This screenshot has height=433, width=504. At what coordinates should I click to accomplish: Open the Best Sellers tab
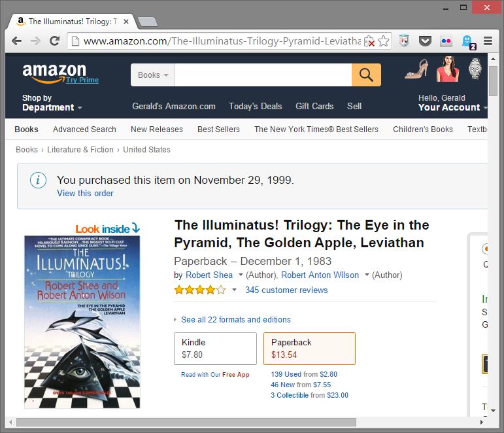tap(218, 130)
